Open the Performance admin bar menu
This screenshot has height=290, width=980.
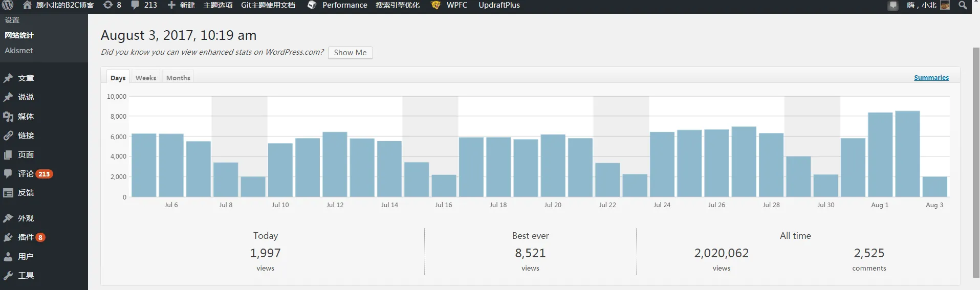point(345,5)
